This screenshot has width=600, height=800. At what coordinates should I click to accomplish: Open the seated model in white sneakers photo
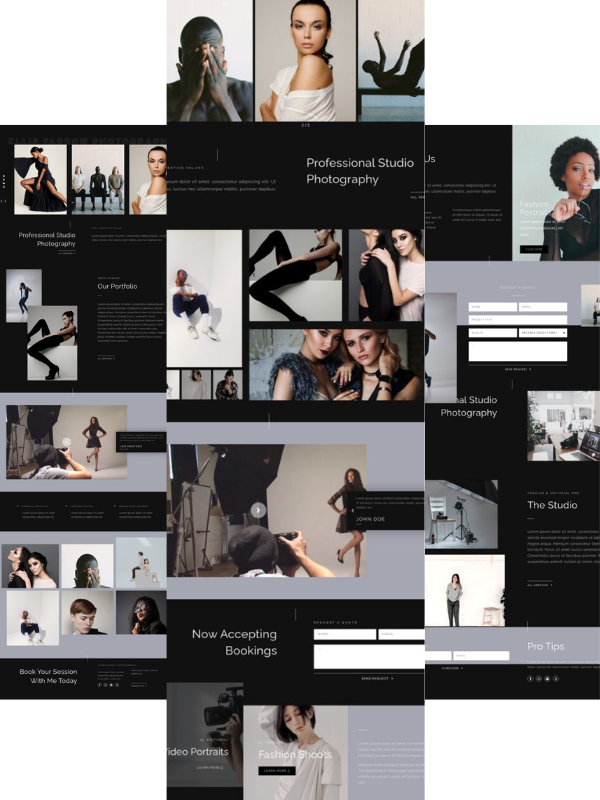point(204,298)
